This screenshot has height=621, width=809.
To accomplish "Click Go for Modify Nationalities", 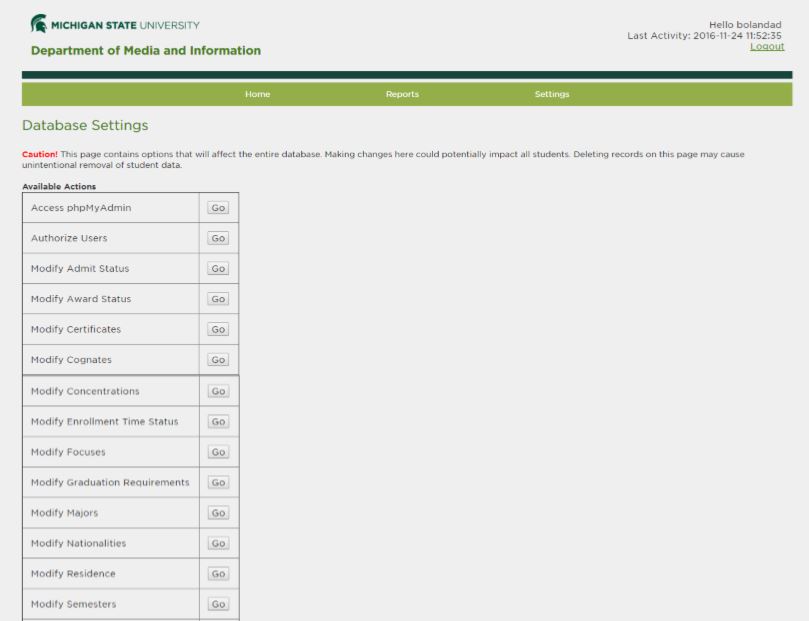I will click(219, 543).
